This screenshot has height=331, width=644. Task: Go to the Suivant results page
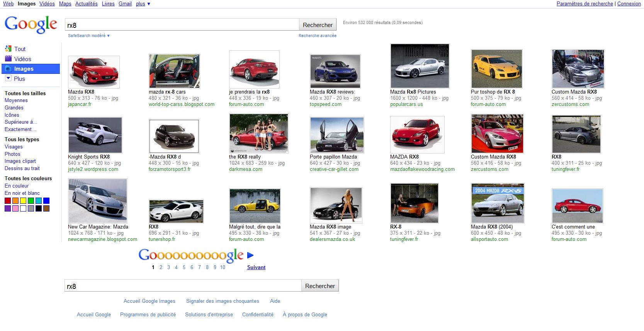[x=256, y=267]
